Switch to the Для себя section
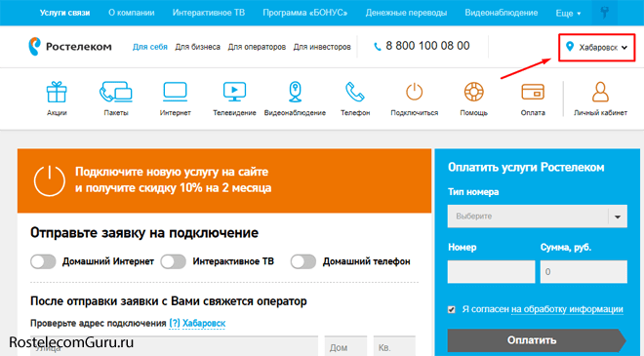644x356 pixels. 150,47
